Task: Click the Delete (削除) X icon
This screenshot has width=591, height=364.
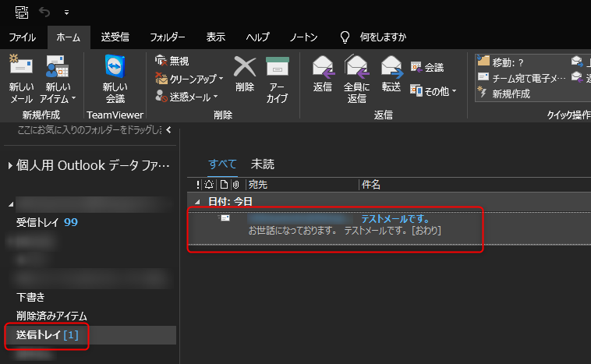Action: click(245, 66)
